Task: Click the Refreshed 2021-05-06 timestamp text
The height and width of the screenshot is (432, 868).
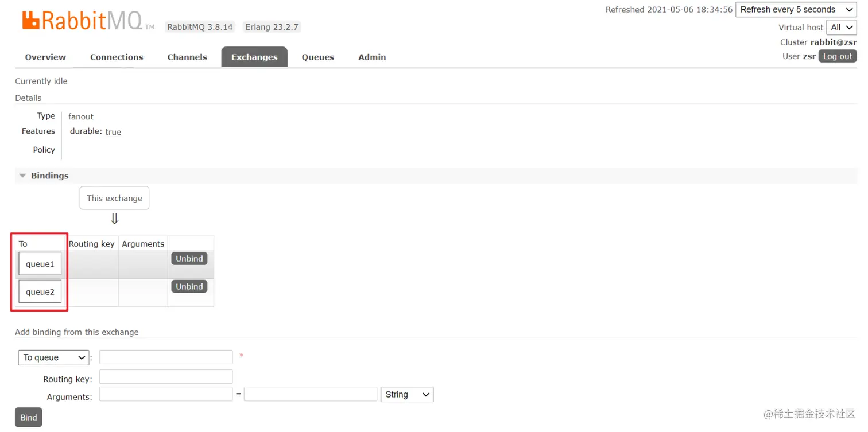Action: pyautogui.click(x=669, y=10)
